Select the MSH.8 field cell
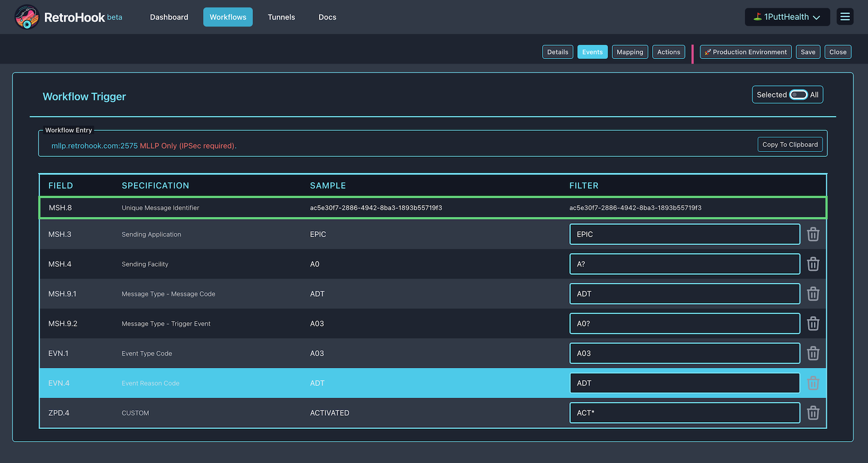 coord(60,208)
